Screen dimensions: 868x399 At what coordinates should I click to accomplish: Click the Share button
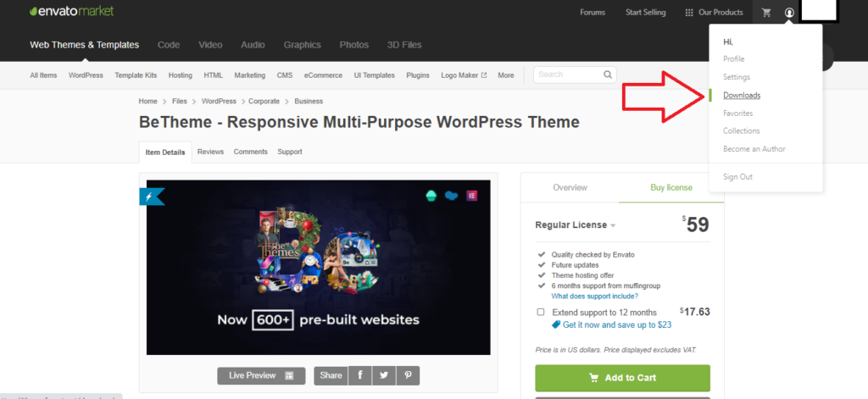click(x=331, y=375)
